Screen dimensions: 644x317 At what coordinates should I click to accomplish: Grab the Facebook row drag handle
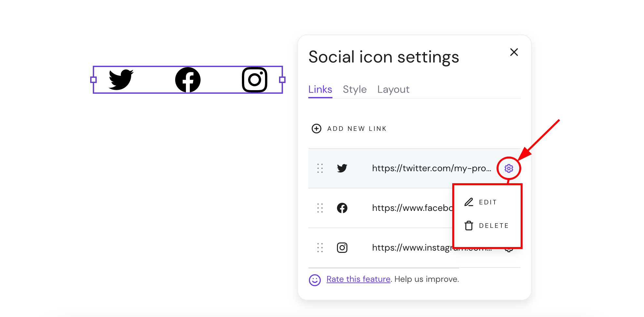point(320,208)
